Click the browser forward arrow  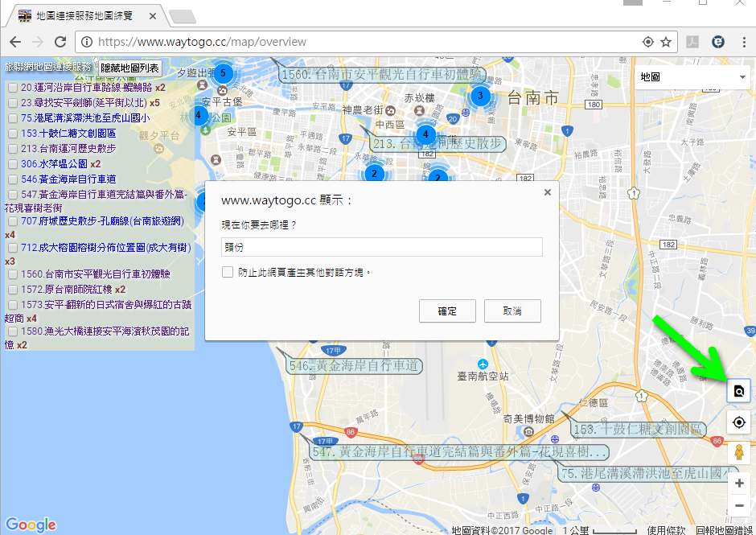click(x=38, y=42)
